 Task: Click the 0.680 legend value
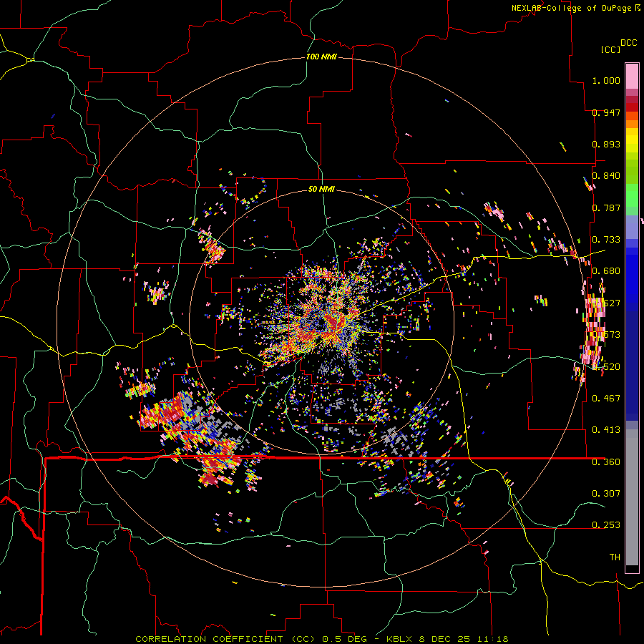[606, 271]
